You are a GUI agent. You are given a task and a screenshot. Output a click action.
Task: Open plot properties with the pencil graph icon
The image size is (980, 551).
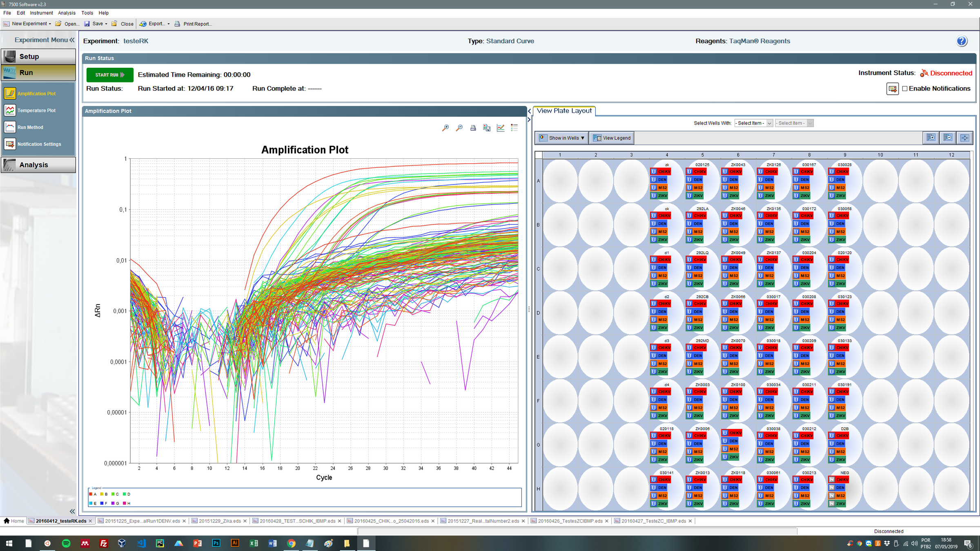501,128
